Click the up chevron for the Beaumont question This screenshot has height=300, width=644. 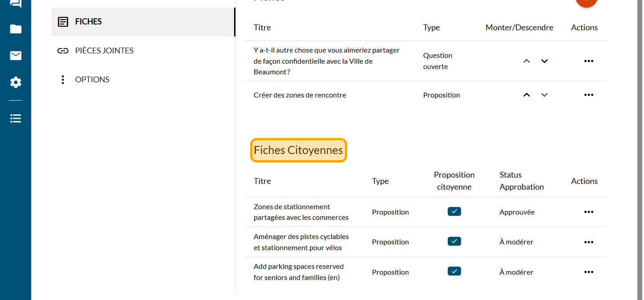[527, 61]
